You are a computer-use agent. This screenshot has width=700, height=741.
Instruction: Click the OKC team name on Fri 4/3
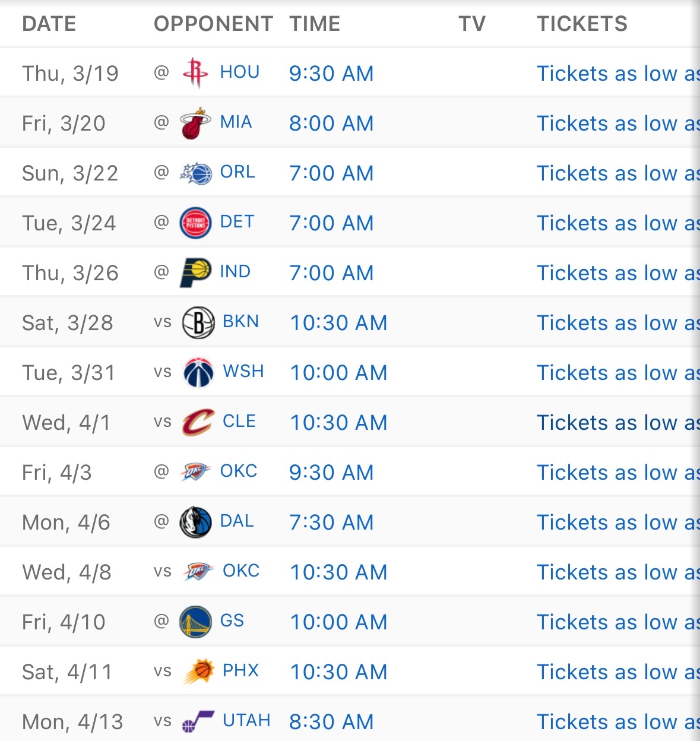coord(239,471)
